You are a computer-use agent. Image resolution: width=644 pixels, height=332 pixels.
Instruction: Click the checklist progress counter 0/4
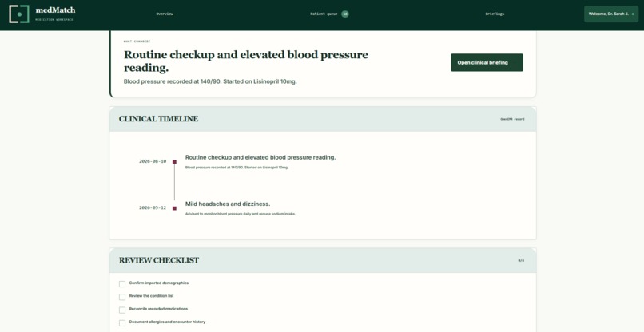[521, 261]
